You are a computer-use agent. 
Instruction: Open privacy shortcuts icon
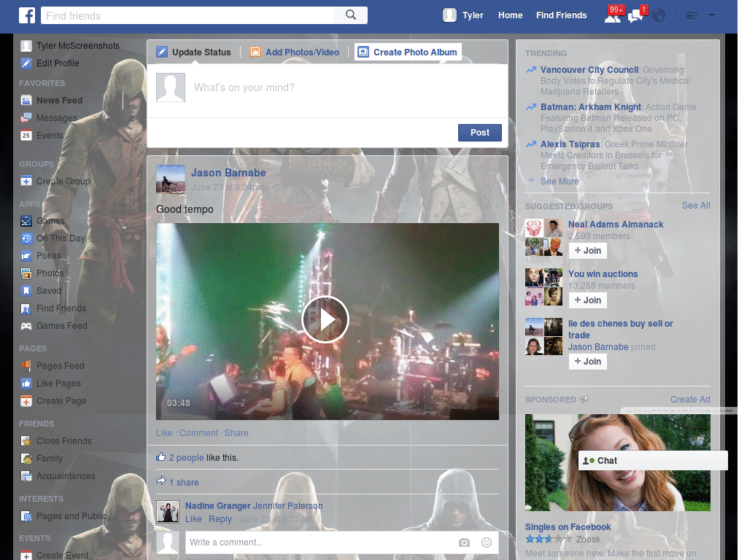[692, 16]
